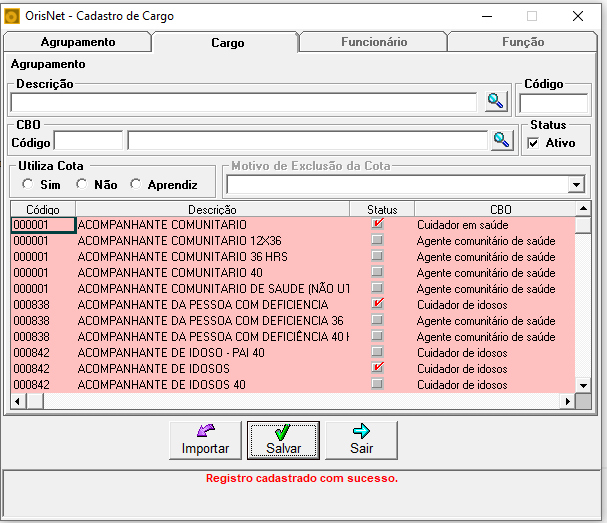Switch to the Funcionário tab

click(374, 42)
